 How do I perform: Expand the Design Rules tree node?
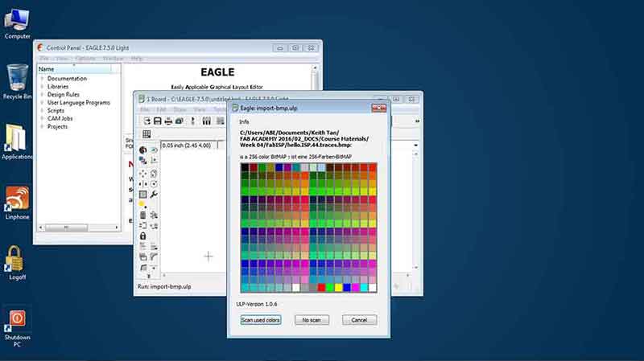[x=42, y=94]
